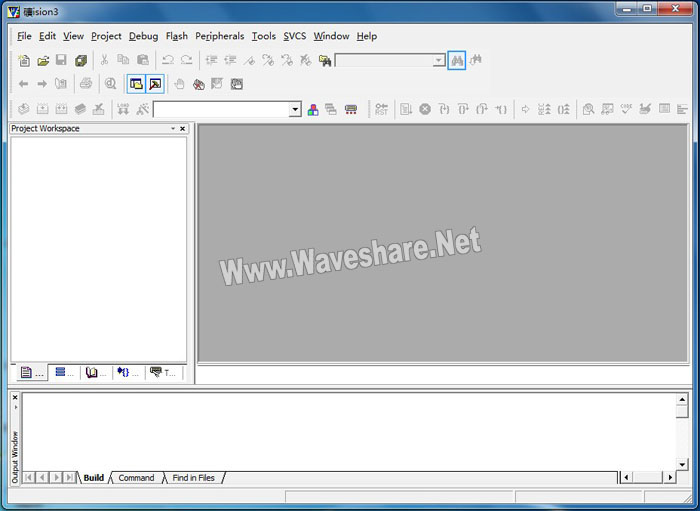
Task: Click the Rebuild all target files icon
Action: [61, 109]
